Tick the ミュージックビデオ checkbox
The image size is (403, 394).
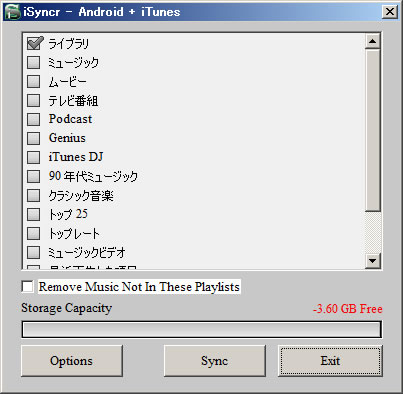34,252
